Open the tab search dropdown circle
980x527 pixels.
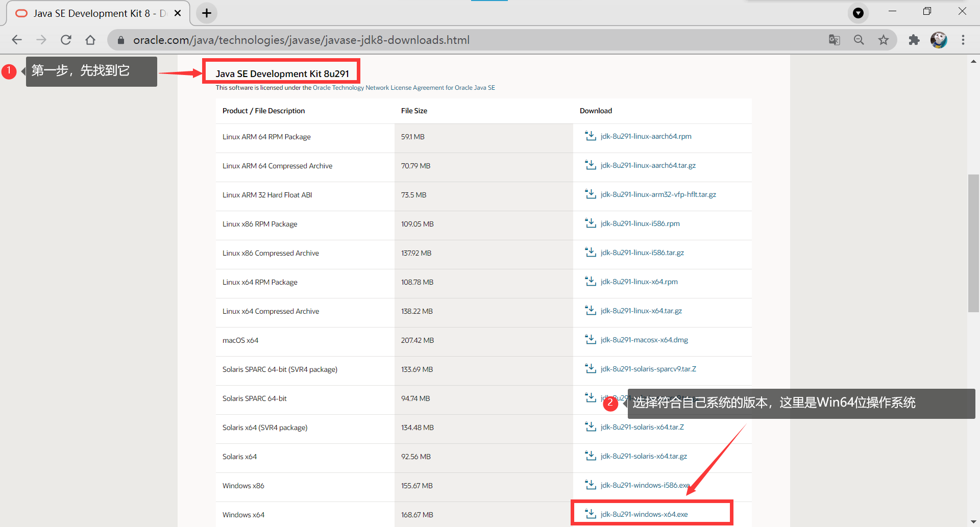tap(859, 13)
